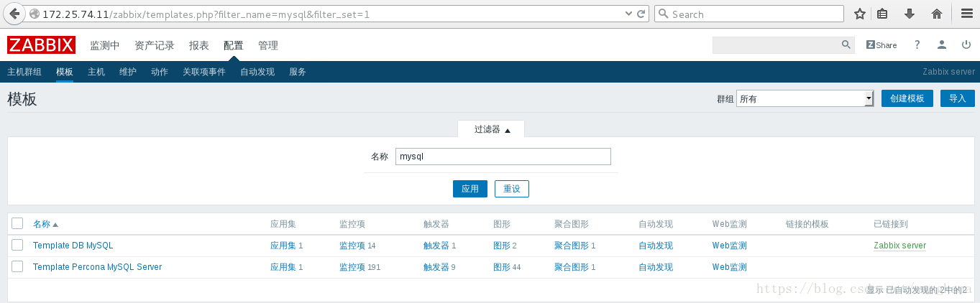The height and width of the screenshot is (303, 980).
Task: Open 自动发现 for Percona MySQL Server row
Action: point(656,267)
